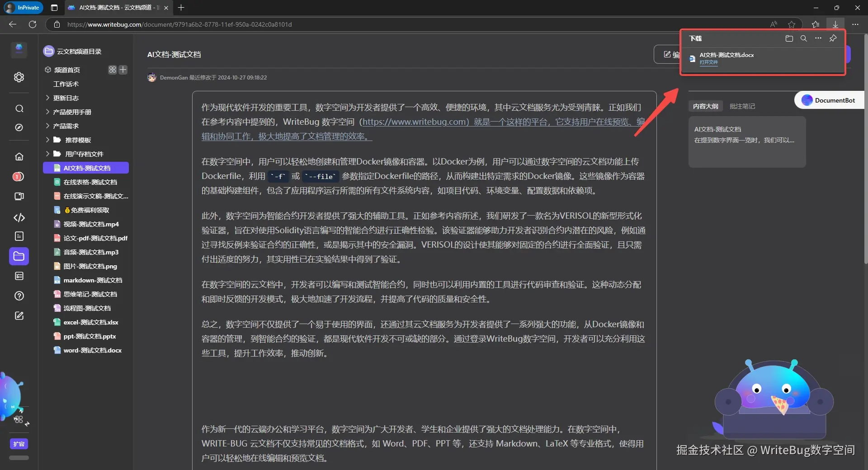Open the DocumentBot panel
This screenshot has height=470, width=868.
point(829,100)
